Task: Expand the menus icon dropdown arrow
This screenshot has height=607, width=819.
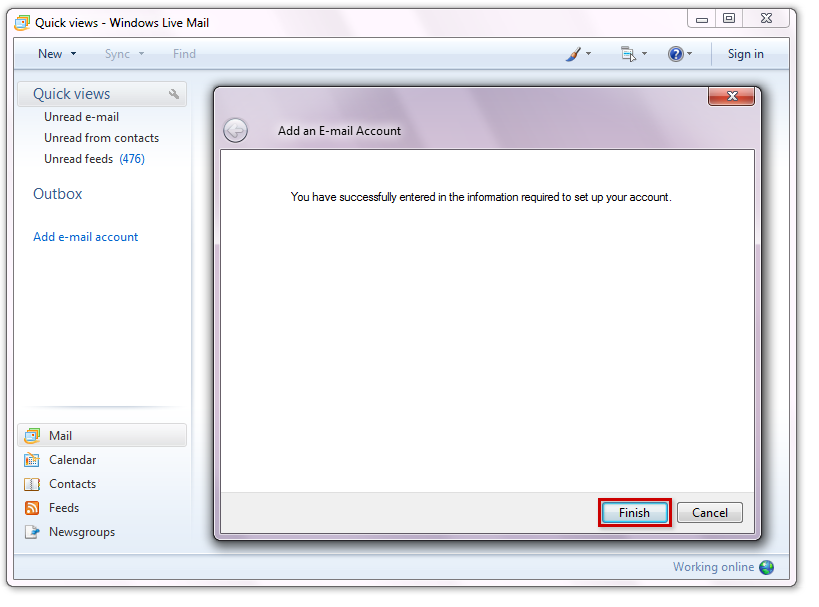Action: (x=645, y=54)
